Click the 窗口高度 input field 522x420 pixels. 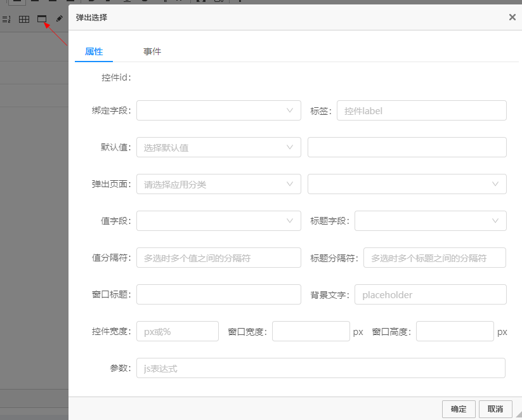tap(455, 331)
